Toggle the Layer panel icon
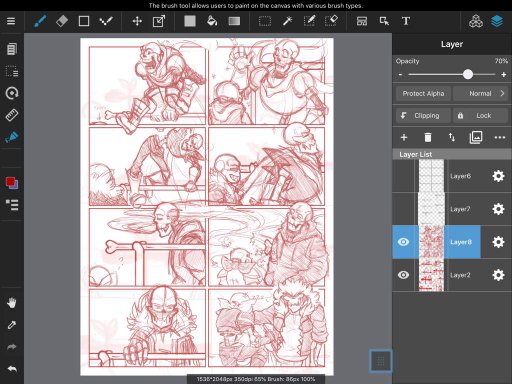512x384 pixels. 497,21
